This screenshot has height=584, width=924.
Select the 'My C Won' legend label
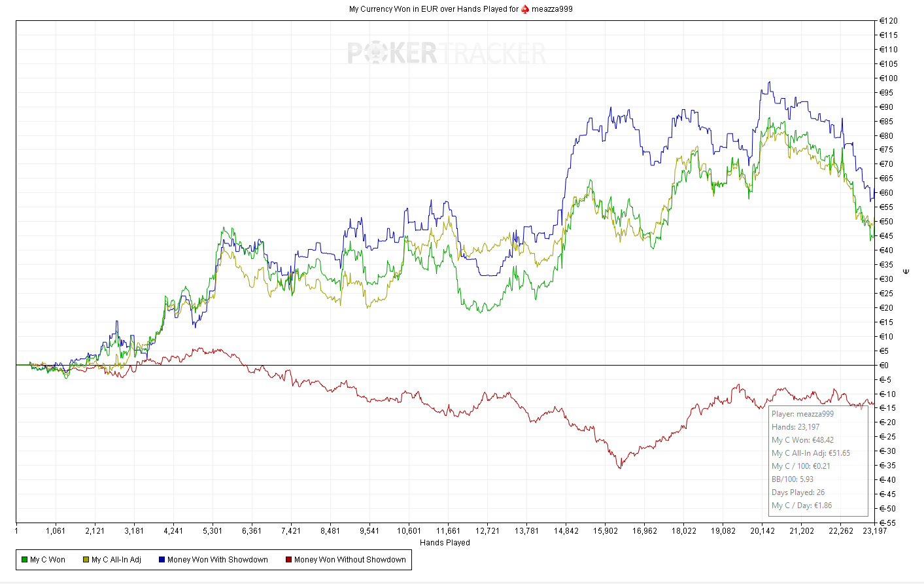[x=48, y=560]
